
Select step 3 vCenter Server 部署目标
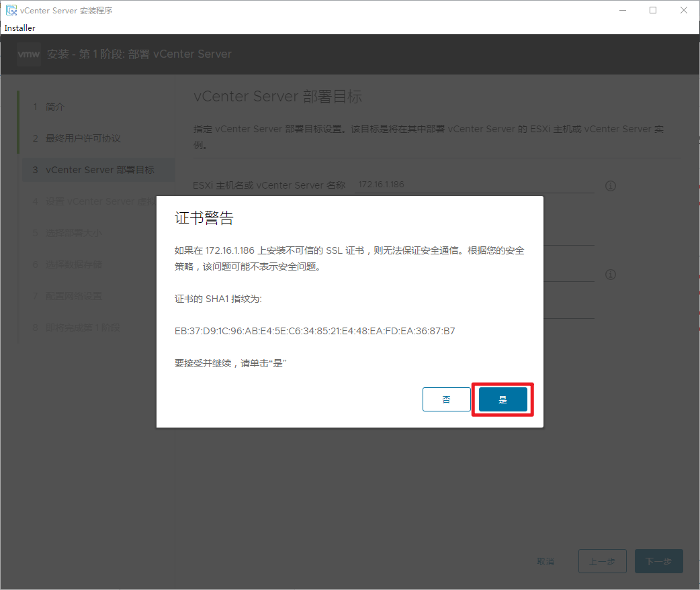click(x=99, y=170)
